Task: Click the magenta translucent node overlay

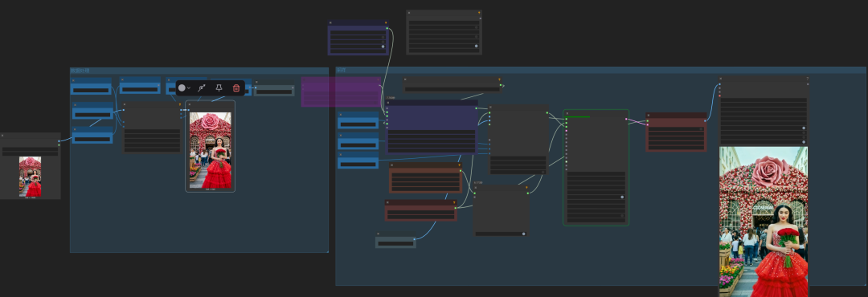Action: tap(341, 92)
